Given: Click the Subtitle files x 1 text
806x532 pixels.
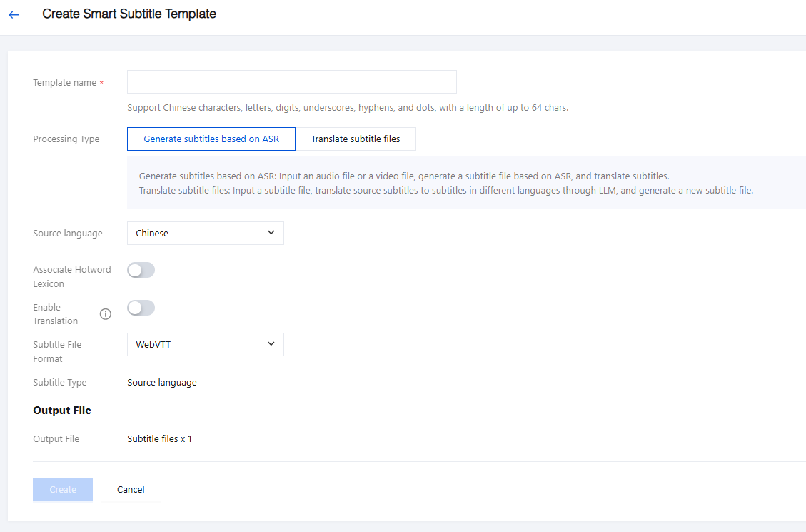Looking at the screenshot, I should (159, 438).
